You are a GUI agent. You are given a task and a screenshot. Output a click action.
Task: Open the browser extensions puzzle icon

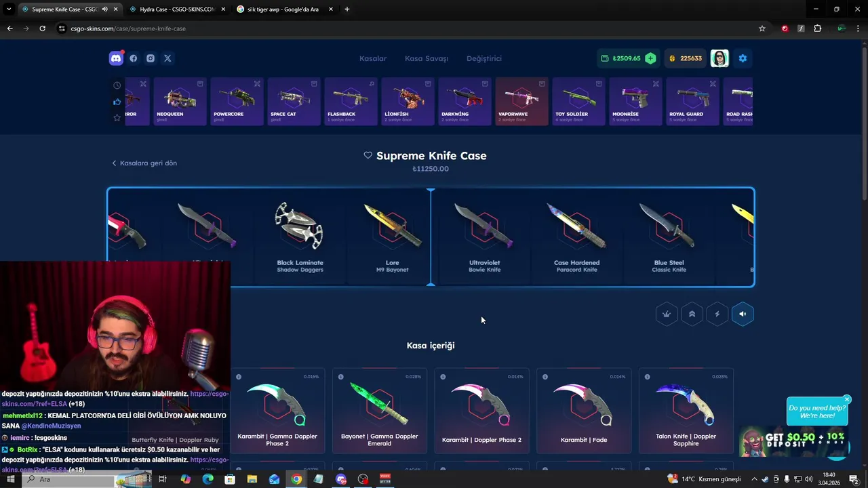tap(817, 28)
